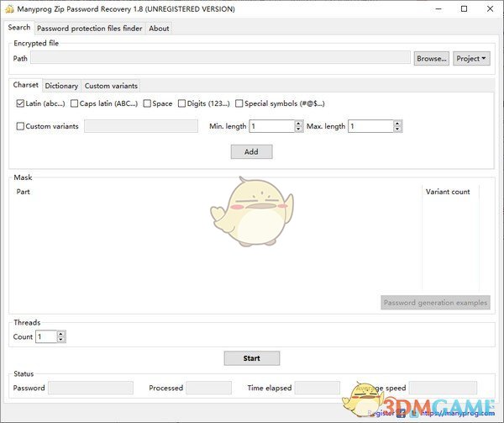
Task: Decrease Max. length with down arrow
Action: coord(397,129)
